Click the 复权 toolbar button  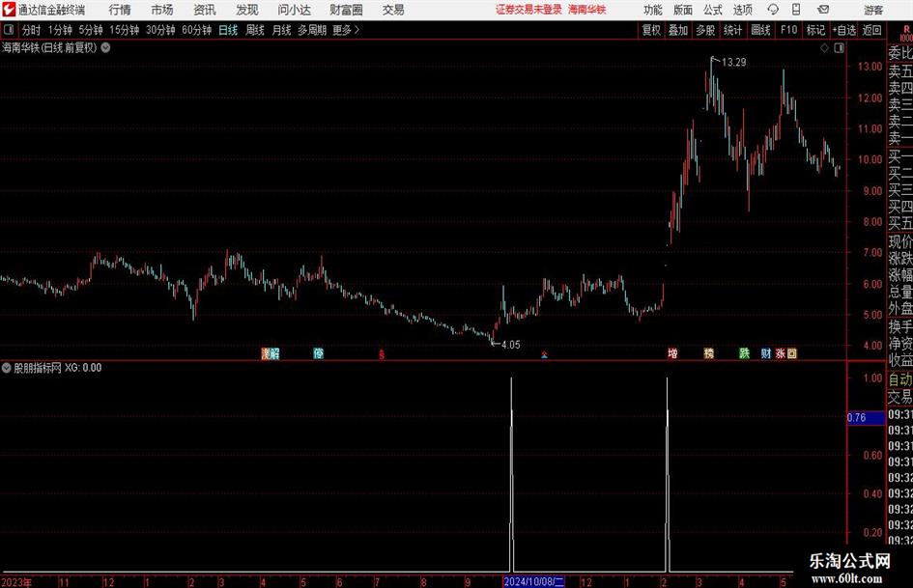pos(651,30)
